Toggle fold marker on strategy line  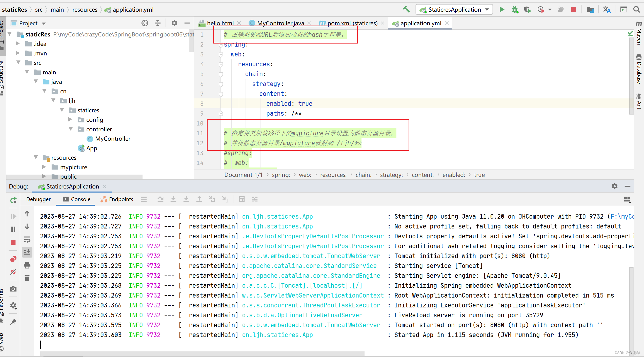221,84
